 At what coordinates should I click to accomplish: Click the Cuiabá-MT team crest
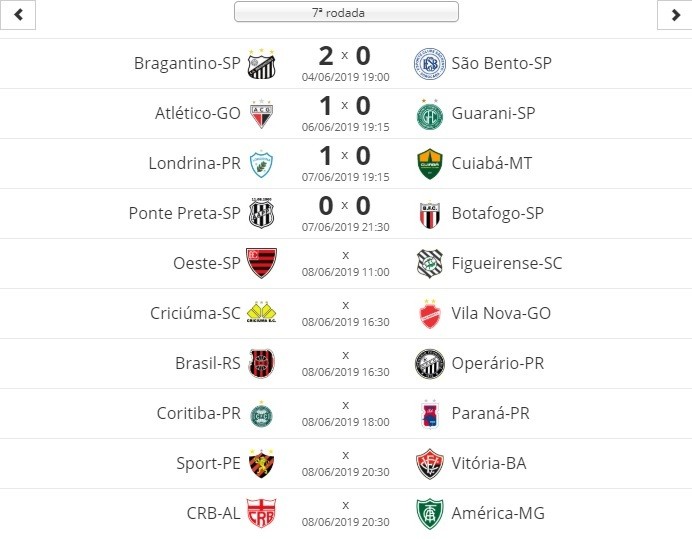[x=429, y=164]
